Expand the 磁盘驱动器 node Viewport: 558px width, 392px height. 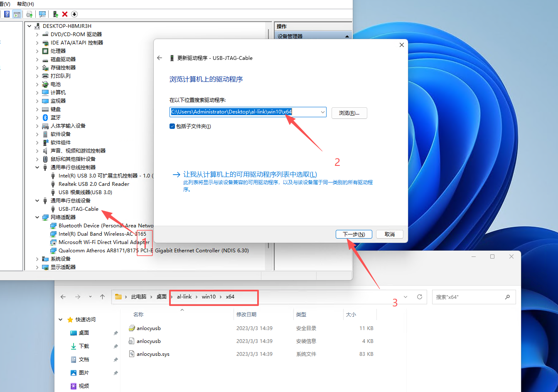coord(37,59)
